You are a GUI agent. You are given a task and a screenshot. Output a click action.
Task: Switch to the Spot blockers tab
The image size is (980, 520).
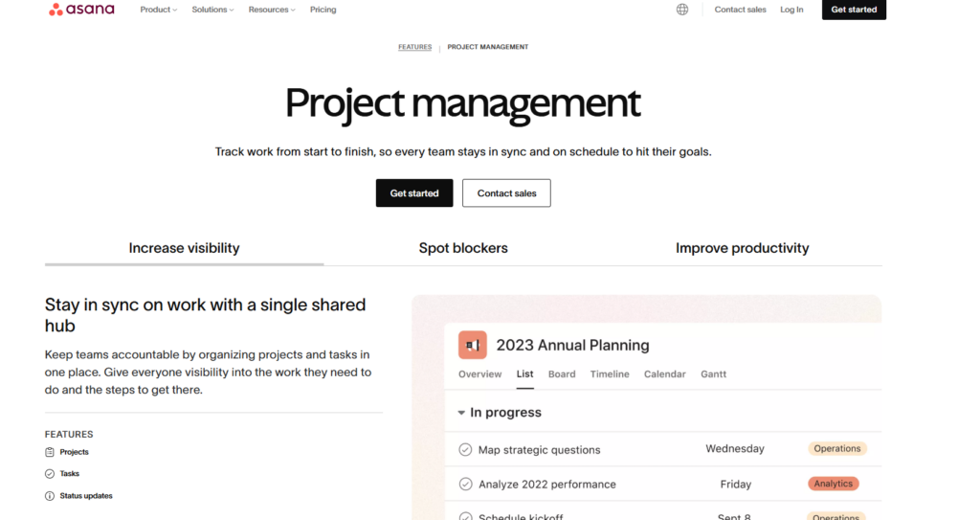pyautogui.click(x=463, y=248)
